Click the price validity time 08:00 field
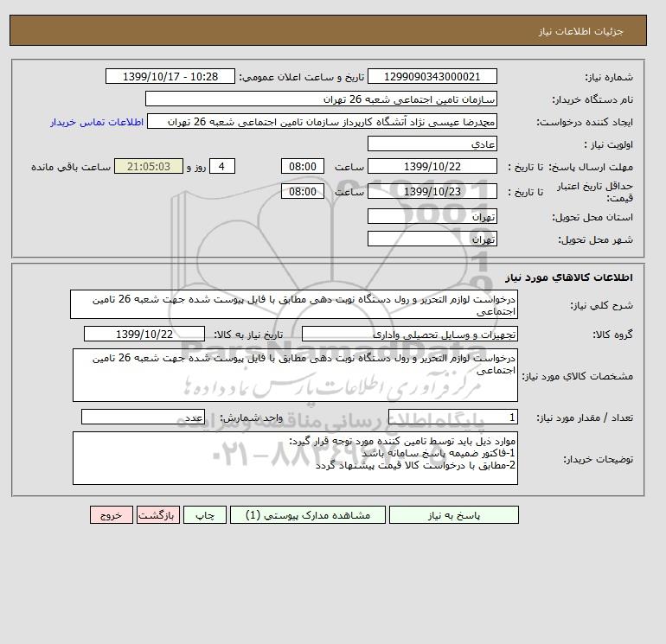The width and height of the screenshot is (666, 644). (x=303, y=191)
